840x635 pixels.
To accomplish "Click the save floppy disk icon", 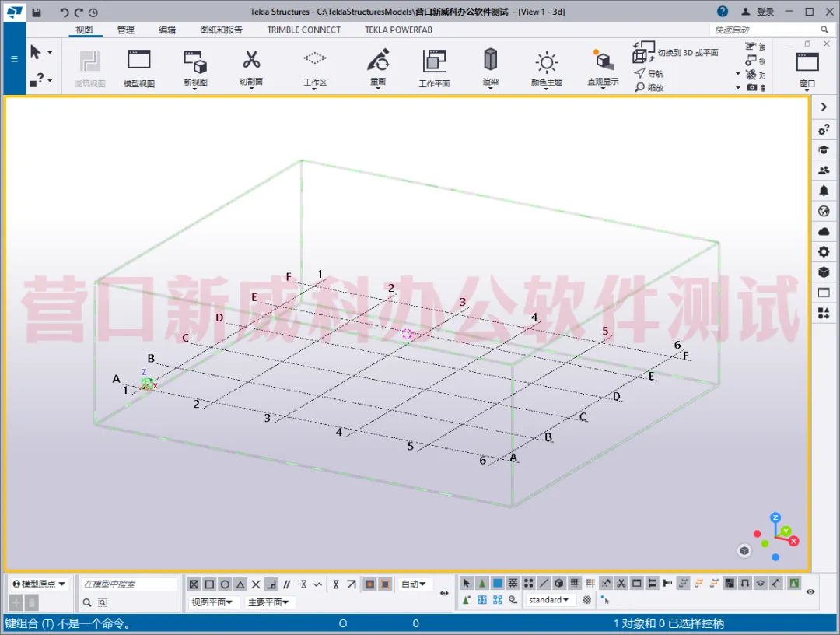I will click(x=36, y=12).
